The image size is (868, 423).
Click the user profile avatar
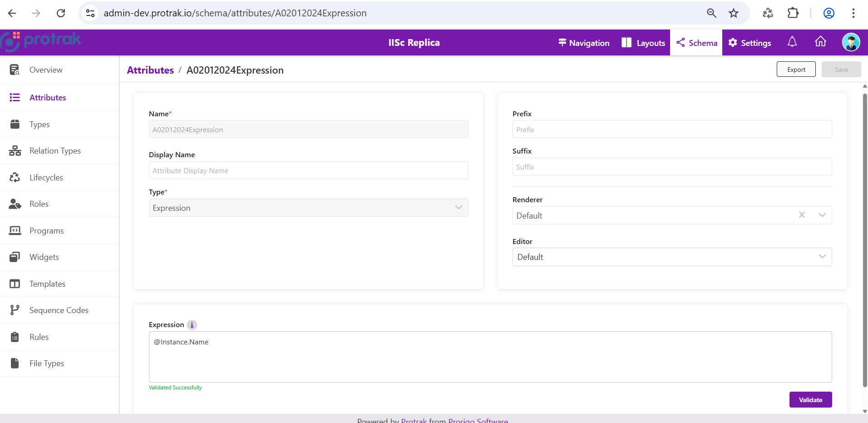click(x=850, y=42)
